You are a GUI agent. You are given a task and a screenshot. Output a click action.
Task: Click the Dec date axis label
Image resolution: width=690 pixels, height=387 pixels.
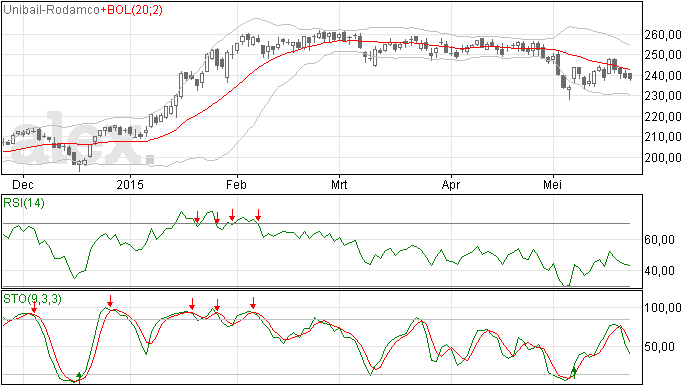tap(22, 184)
